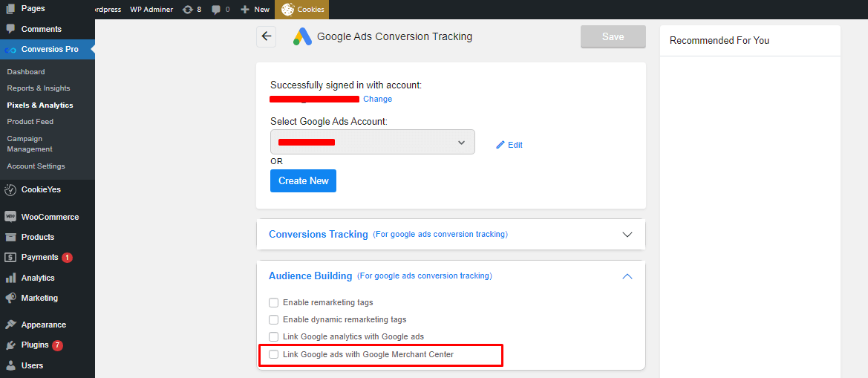This screenshot has height=378, width=868.
Task: Click the Save button
Action: [613, 36]
